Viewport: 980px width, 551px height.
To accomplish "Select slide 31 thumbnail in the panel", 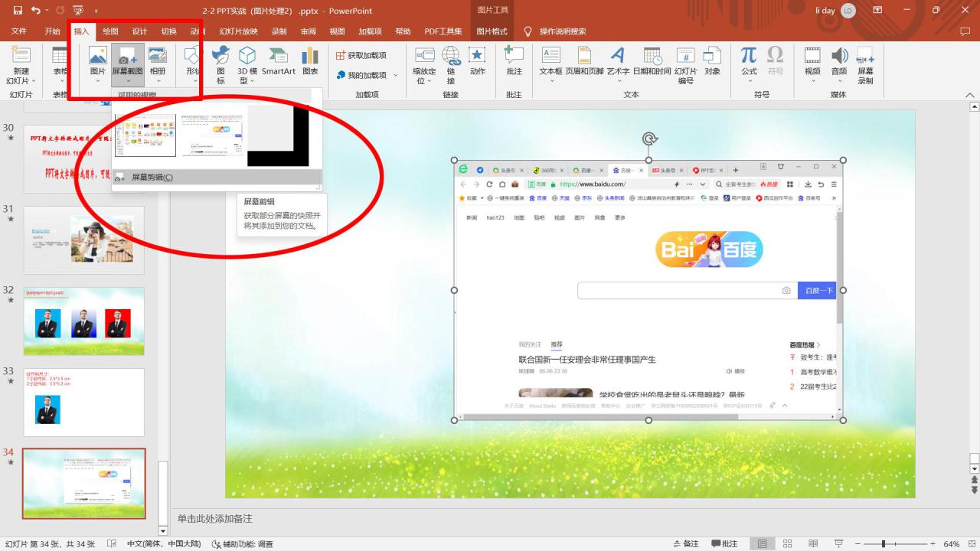I will 83,238.
